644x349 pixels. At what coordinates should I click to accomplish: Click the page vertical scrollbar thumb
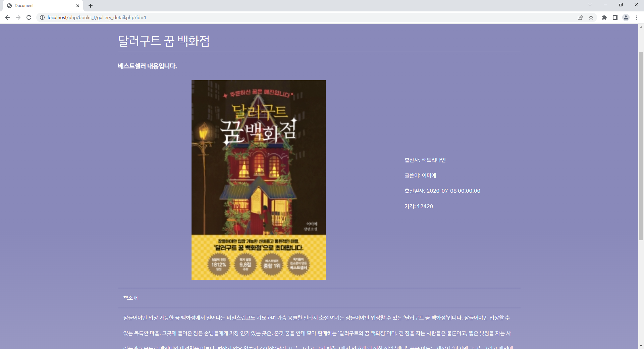[x=641, y=146]
